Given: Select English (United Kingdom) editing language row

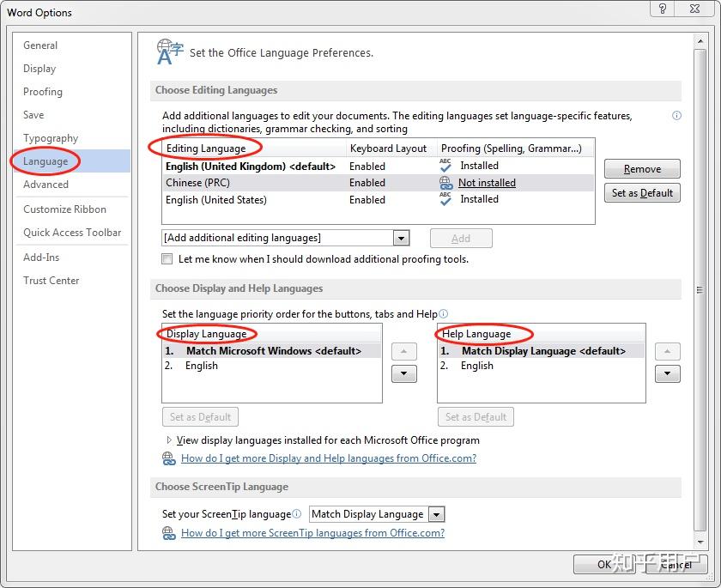Looking at the screenshot, I should 378,166.
